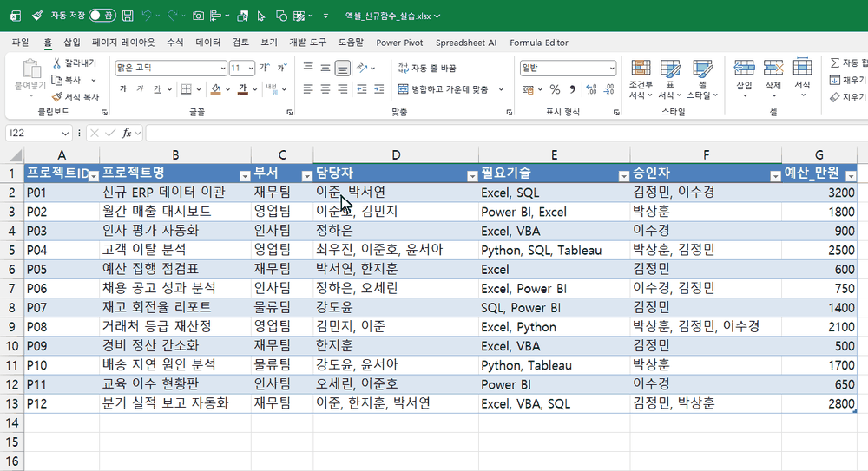Switch to the Power Pivot tab
Image resolution: width=868 pixels, height=471 pixels.
click(399, 42)
